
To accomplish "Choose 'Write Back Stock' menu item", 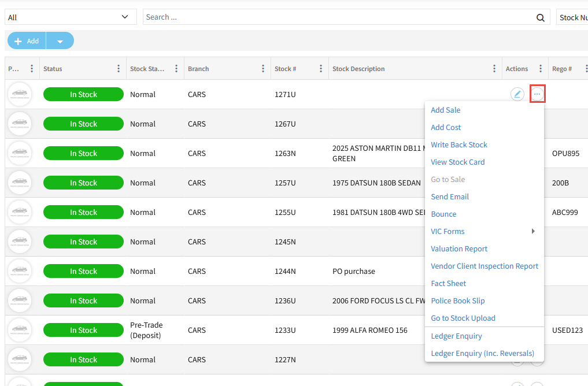I will (459, 144).
